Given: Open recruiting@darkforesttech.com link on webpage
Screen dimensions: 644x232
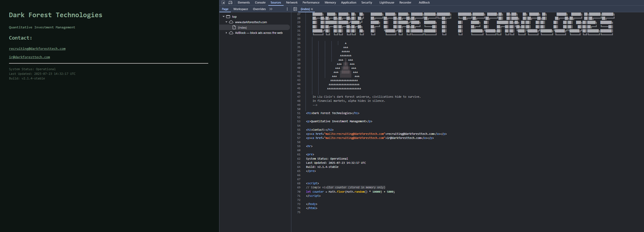Looking at the screenshot, I should coord(38,48).
